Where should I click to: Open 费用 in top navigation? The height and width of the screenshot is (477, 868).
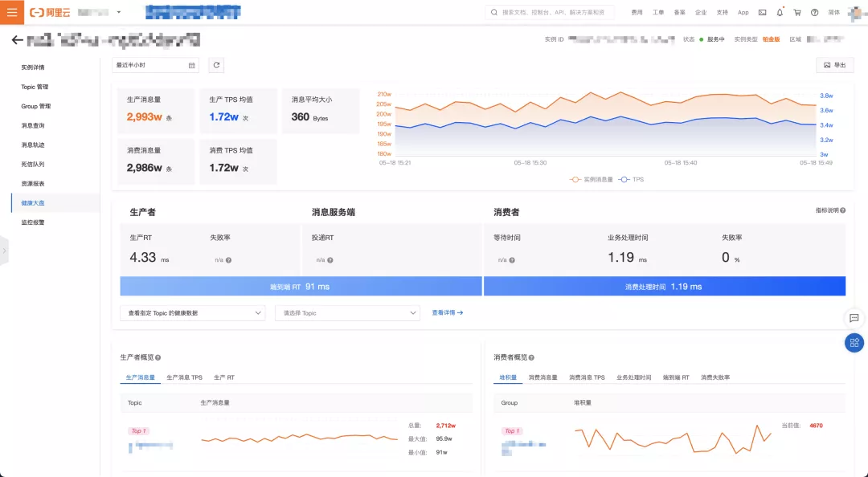tap(637, 12)
